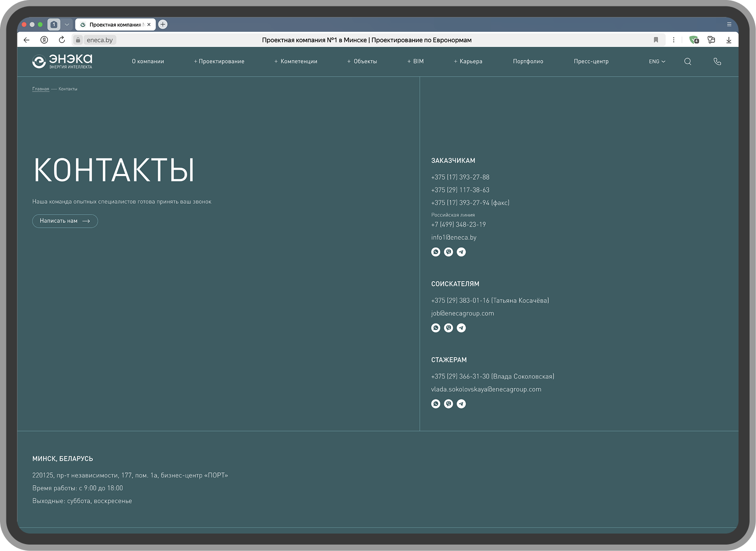Screen dimensions: 756x551
Task: Click the СОИСКАТЕЛЯМ section heading
Action: (455, 284)
